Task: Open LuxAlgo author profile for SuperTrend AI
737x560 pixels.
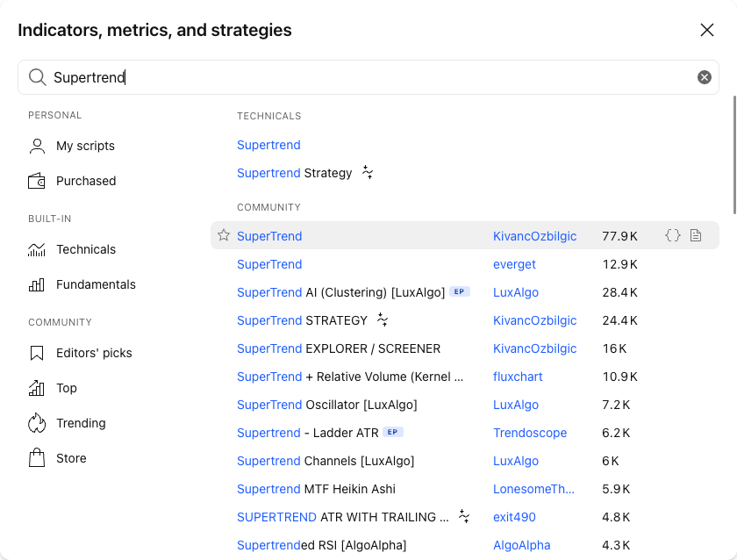Action: pyautogui.click(x=516, y=292)
